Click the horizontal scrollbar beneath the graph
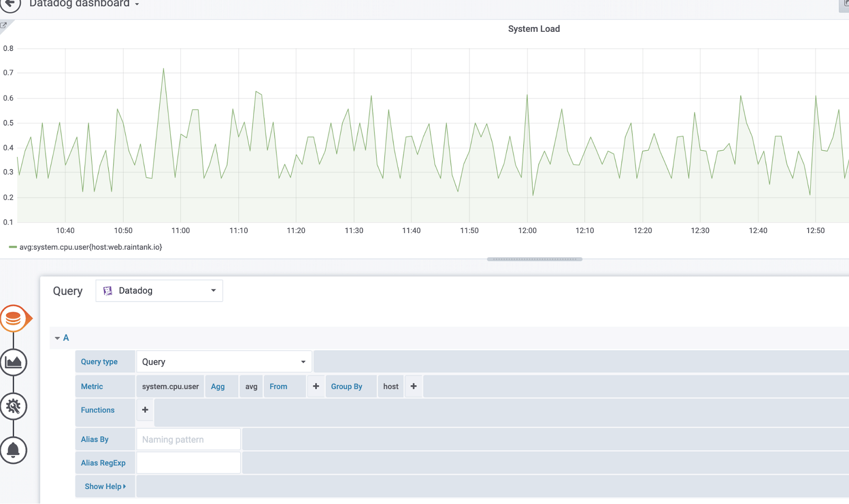The height and width of the screenshot is (504, 849). 534,259
